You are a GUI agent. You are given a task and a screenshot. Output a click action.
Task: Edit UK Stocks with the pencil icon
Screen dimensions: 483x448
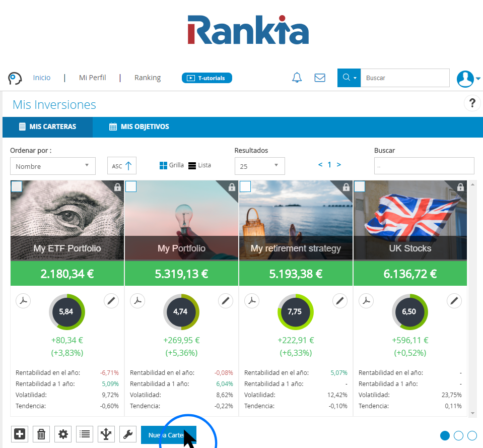[x=454, y=301]
